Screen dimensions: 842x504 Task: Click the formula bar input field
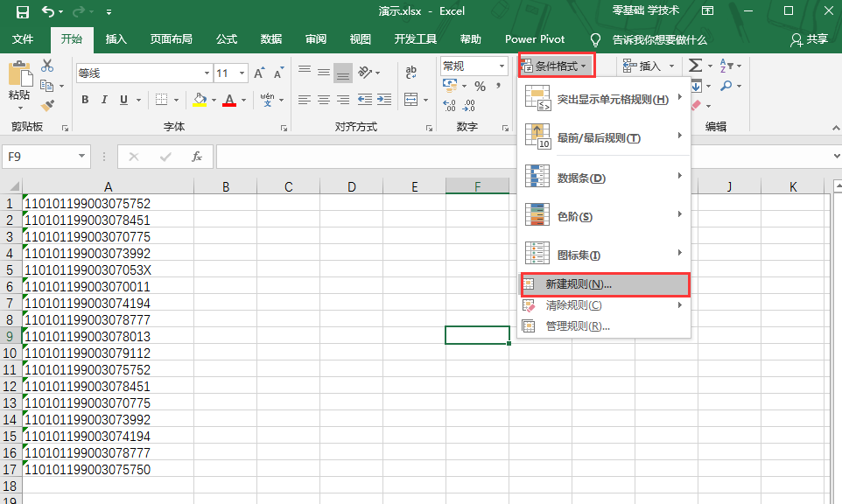click(x=365, y=157)
